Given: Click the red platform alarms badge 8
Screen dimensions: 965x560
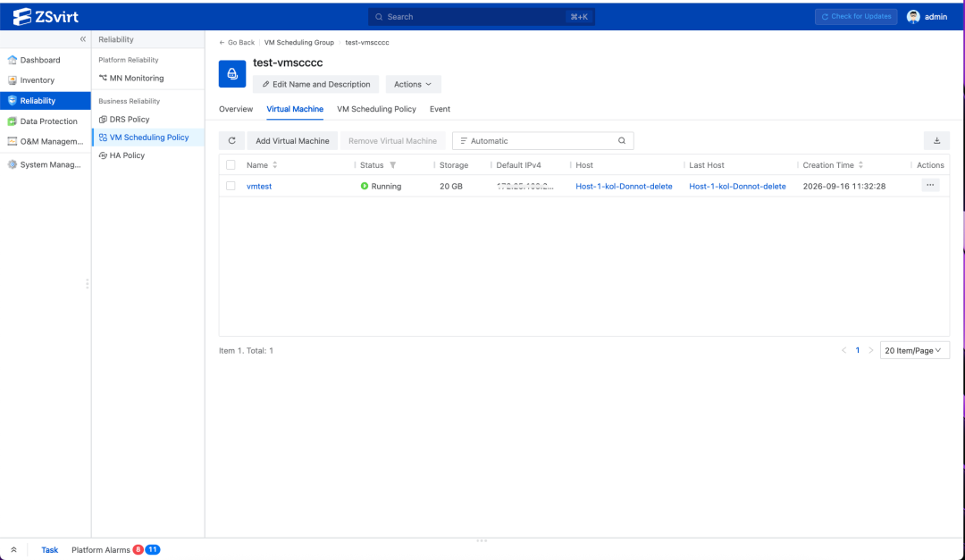Looking at the screenshot, I should tap(138, 549).
